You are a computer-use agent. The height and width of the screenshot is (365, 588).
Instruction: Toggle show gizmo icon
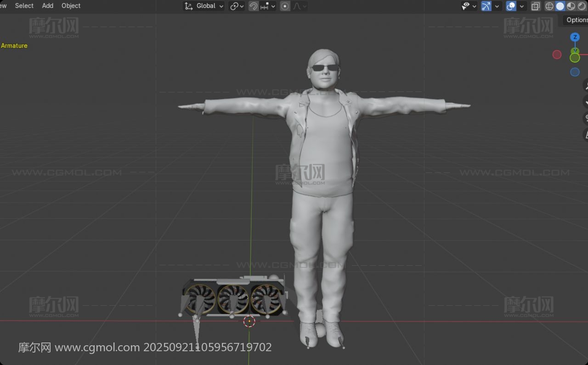(x=486, y=6)
